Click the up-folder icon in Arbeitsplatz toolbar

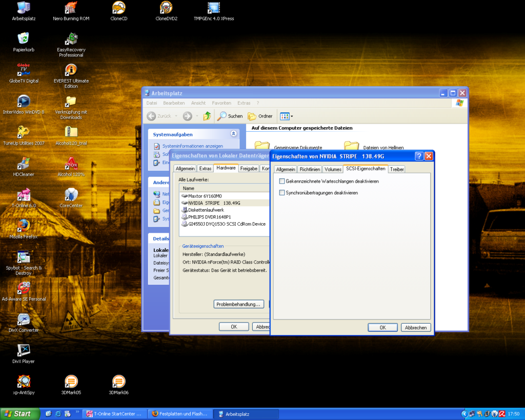point(207,116)
